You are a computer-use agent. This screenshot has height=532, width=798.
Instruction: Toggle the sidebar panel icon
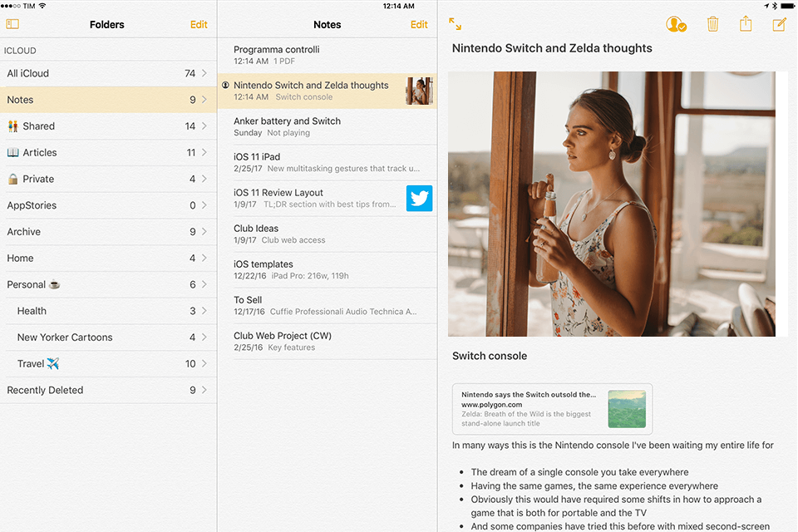12,24
